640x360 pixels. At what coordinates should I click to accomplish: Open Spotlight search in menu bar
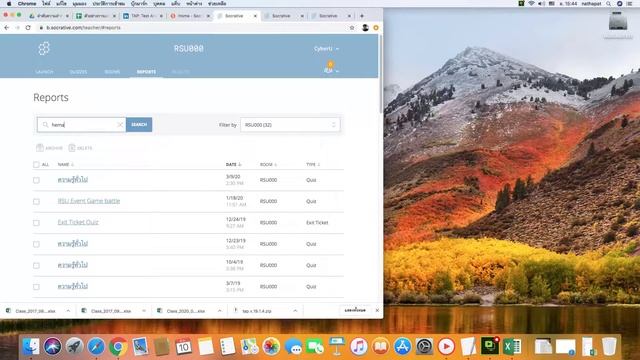tap(609, 3)
